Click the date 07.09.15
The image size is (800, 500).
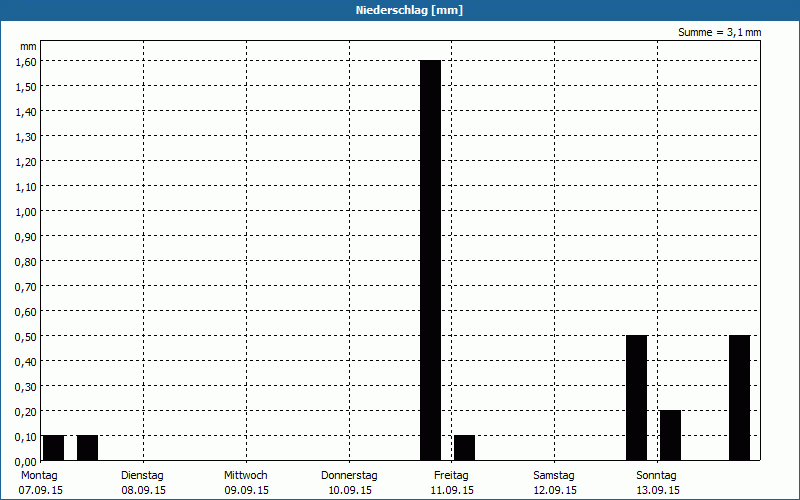[x=40, y=490]
